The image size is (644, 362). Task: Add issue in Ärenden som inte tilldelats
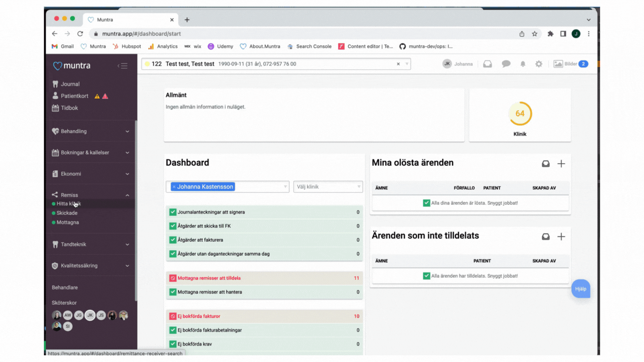click(561, 237)
